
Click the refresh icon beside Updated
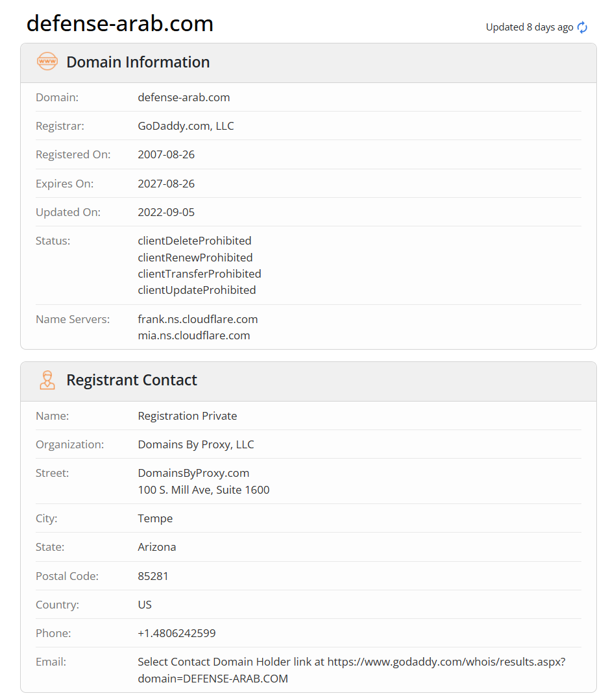582,27
